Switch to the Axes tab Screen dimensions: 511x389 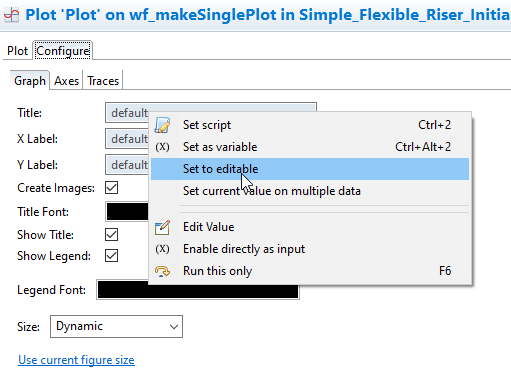pos(66,81)
